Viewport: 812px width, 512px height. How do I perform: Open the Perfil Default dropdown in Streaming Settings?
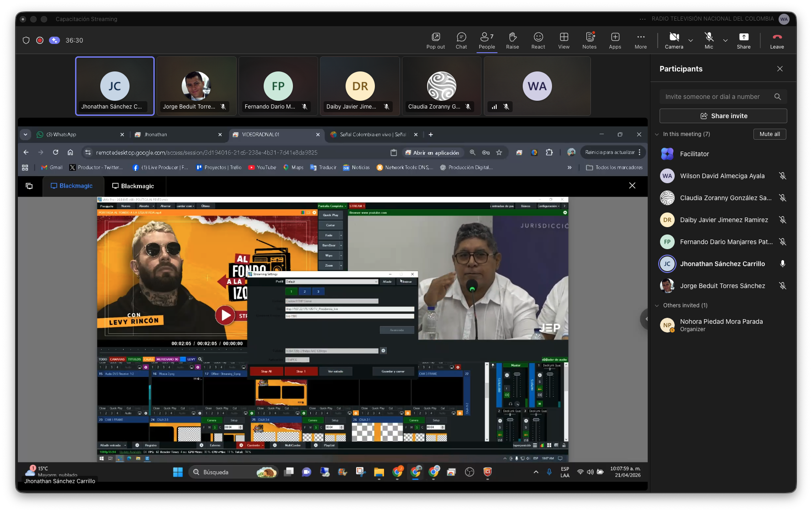[x=332, y=282]
